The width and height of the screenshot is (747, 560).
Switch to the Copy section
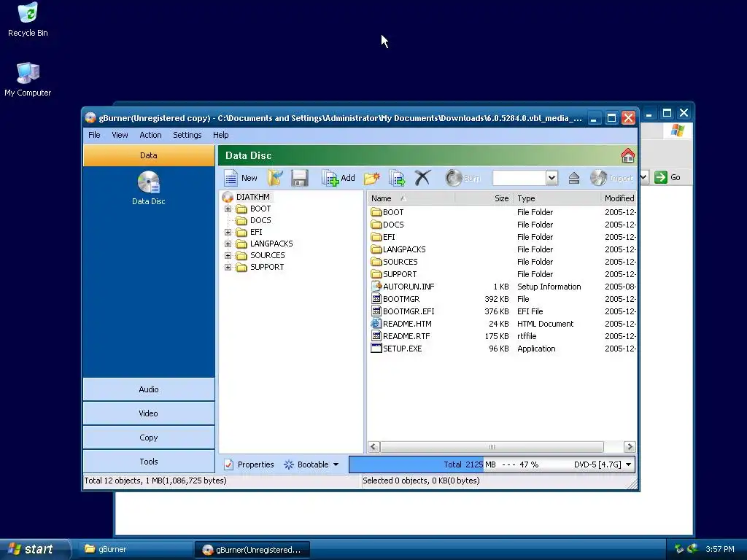click(149, 437)
